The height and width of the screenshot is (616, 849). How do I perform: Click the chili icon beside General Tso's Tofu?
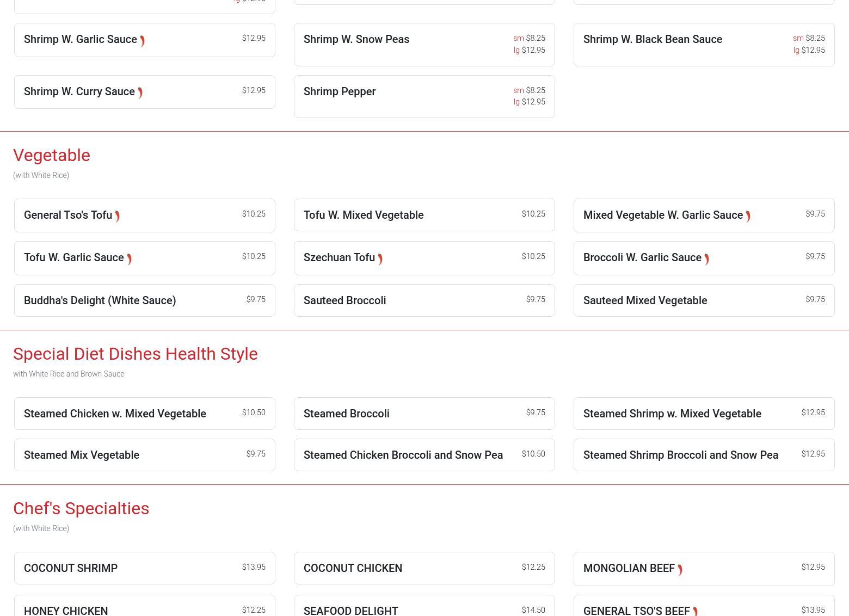pos(117,217)
